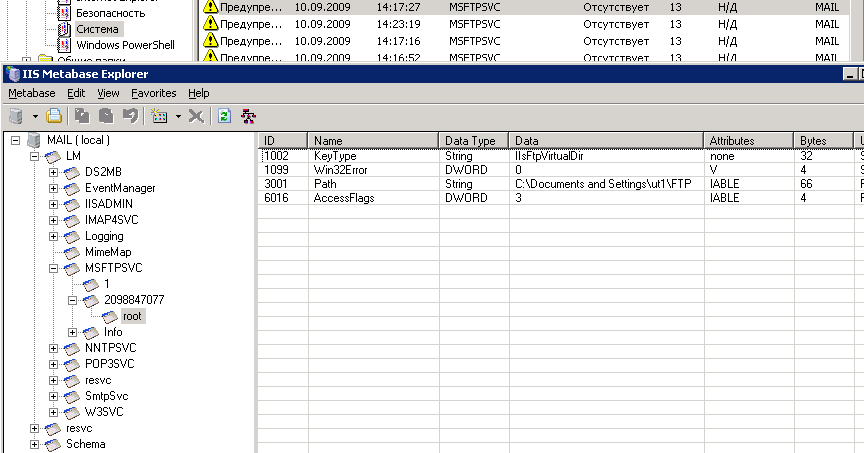This screenshot has width=864, height=453.
Task: Select the AccessFlags row name cell
Action: [344, 198]
